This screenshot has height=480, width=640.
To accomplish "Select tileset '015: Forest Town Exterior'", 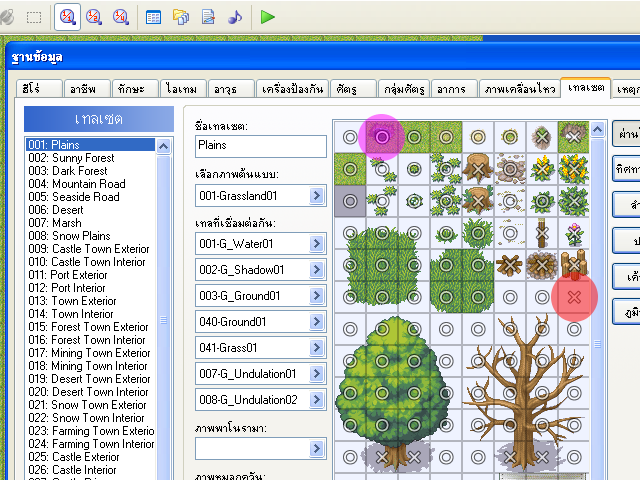I will 90,327.
